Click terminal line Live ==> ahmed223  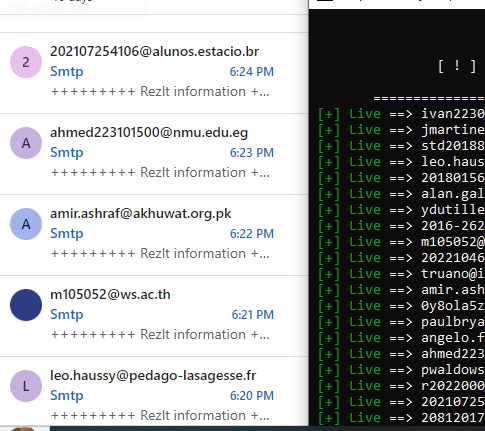tap(401, 354)
